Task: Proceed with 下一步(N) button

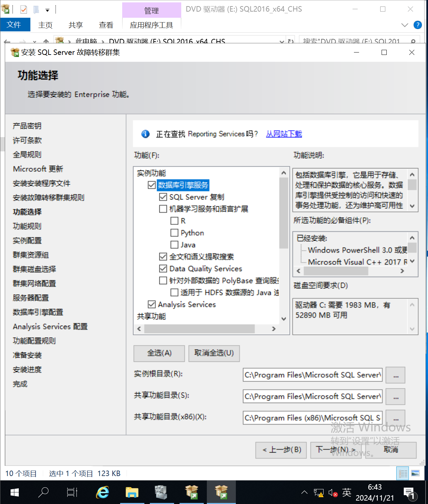Action: (x=336, y=450)
